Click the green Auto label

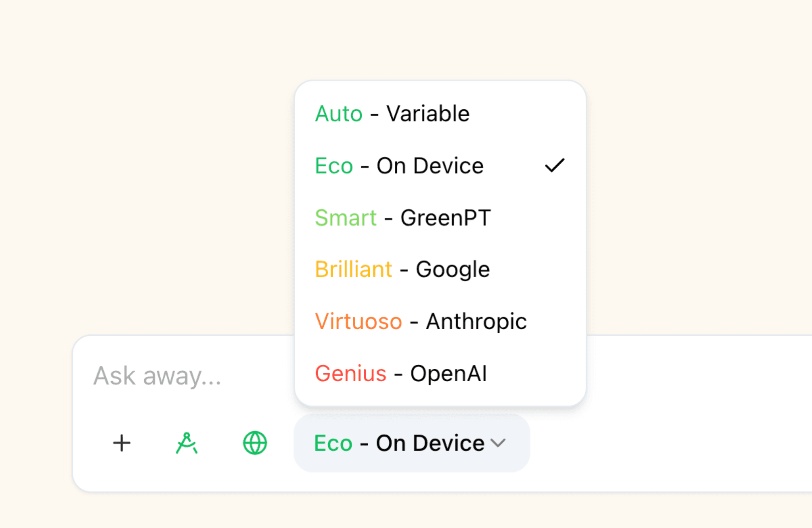(x=339, y=114)
